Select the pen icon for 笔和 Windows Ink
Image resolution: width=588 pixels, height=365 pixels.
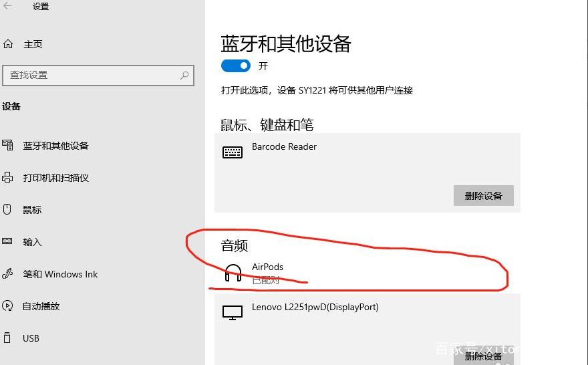[x=7, y=273]
